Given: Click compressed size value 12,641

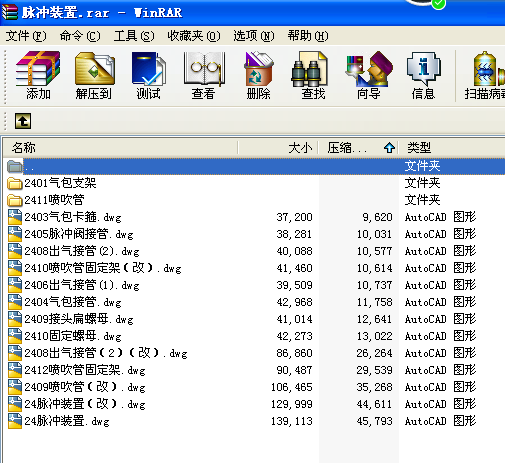Looking at the screenshot, I should coord(374,319).
